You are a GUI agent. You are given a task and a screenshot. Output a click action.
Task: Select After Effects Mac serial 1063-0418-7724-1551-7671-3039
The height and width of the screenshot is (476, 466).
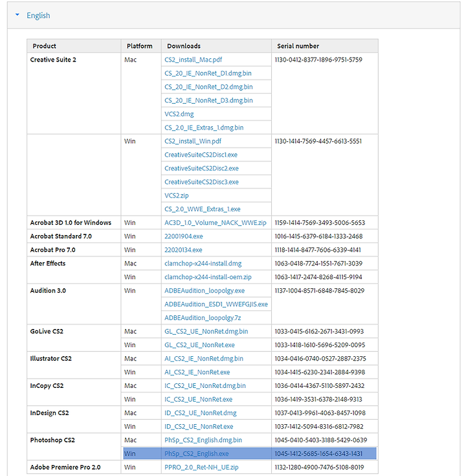(x=318, y=264)
